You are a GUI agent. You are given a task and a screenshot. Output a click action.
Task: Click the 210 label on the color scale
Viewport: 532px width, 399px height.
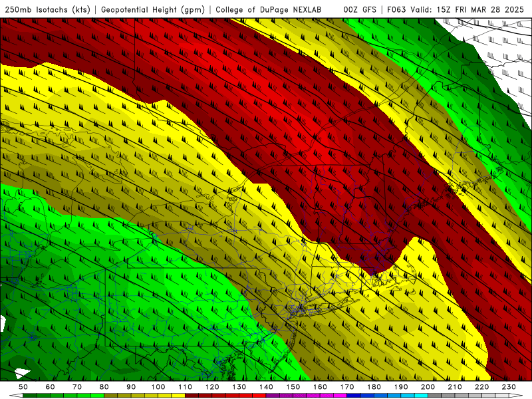(x=455, y=387)
